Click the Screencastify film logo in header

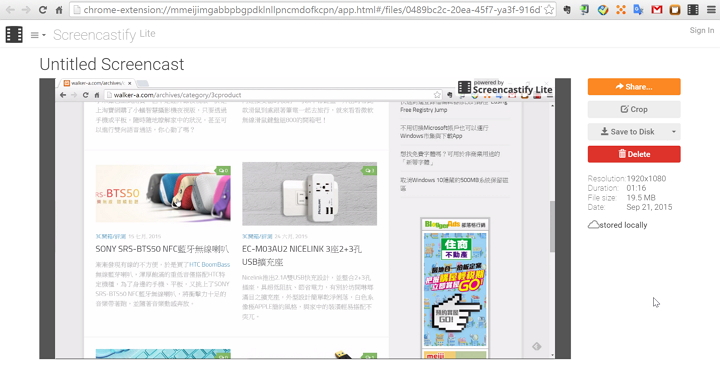14,34
